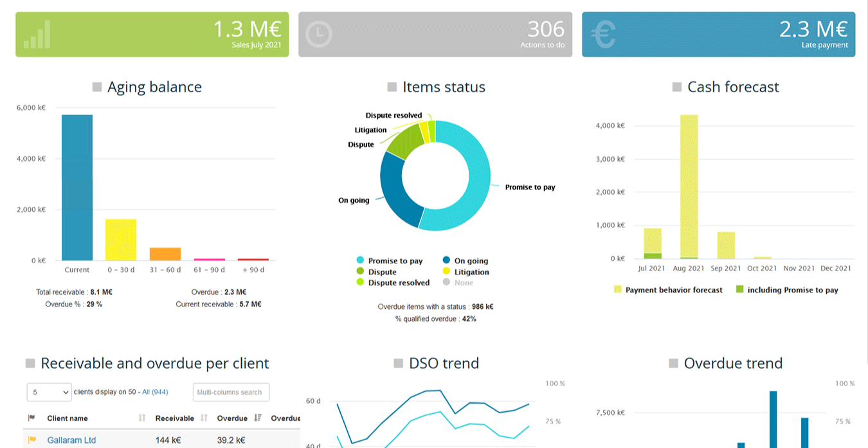
Task: Click the 'All (944)' clients link
Action: coord(155,392)
